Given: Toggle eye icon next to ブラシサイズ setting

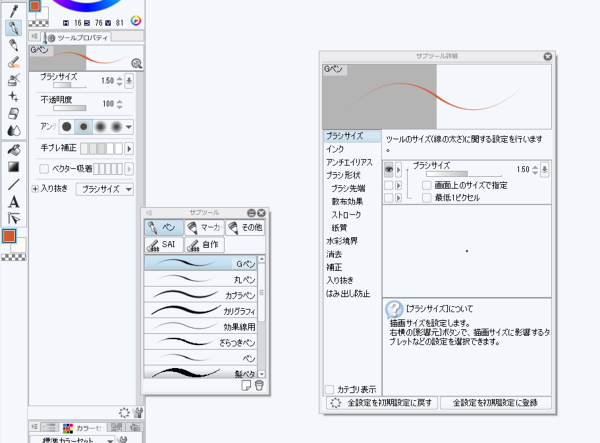Looking at the screenshot, I should coord(389,171).
